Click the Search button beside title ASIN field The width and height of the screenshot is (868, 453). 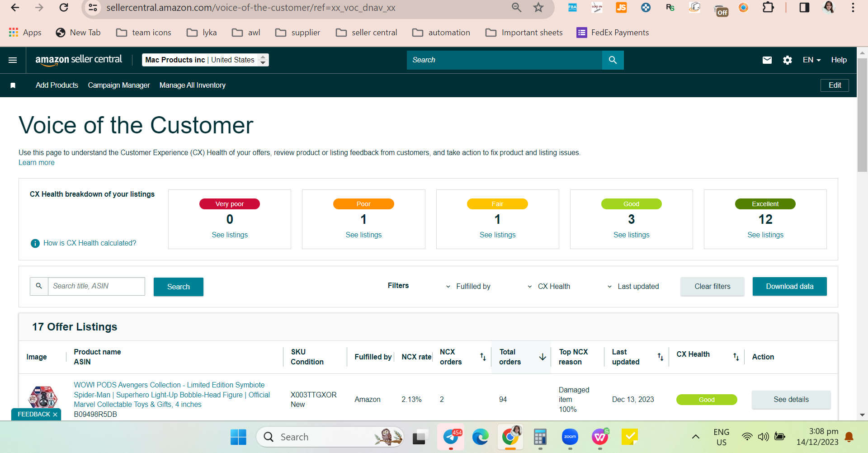(179, 287)
